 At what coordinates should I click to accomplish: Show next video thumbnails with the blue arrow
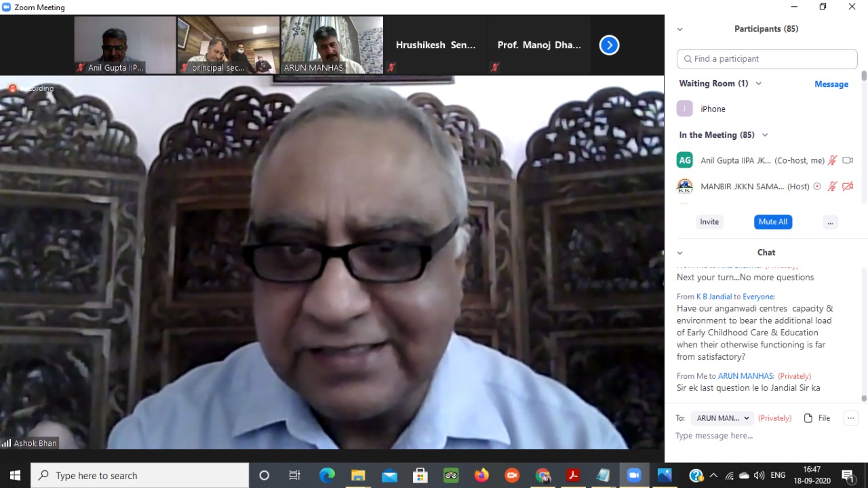pyautogui.click(x=609, y=45)
